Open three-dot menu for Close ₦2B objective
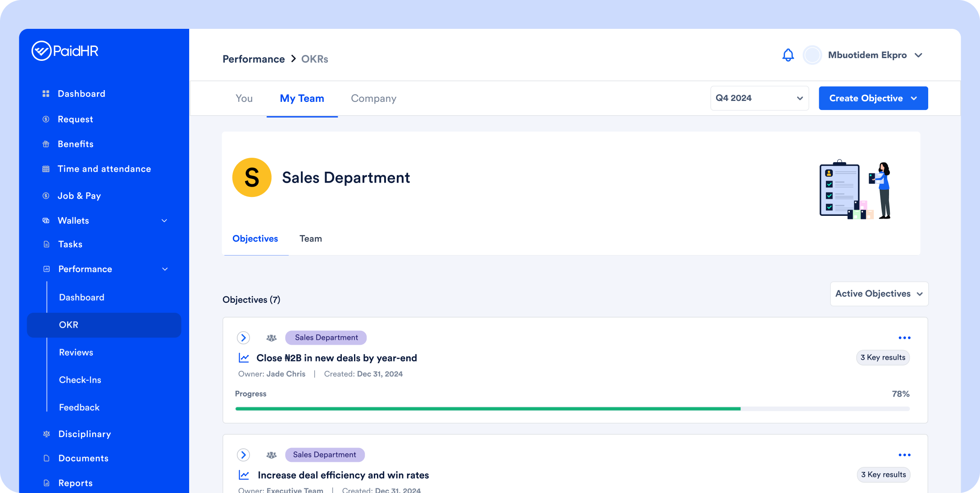This screenshot has height=493, width=980. (904, 338)
